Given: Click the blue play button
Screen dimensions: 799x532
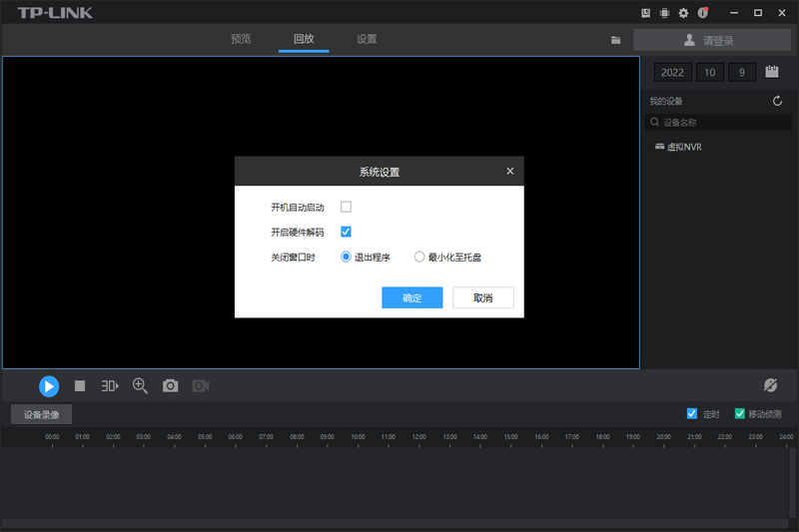Looking at the screenshot, I should click(49, 385).
